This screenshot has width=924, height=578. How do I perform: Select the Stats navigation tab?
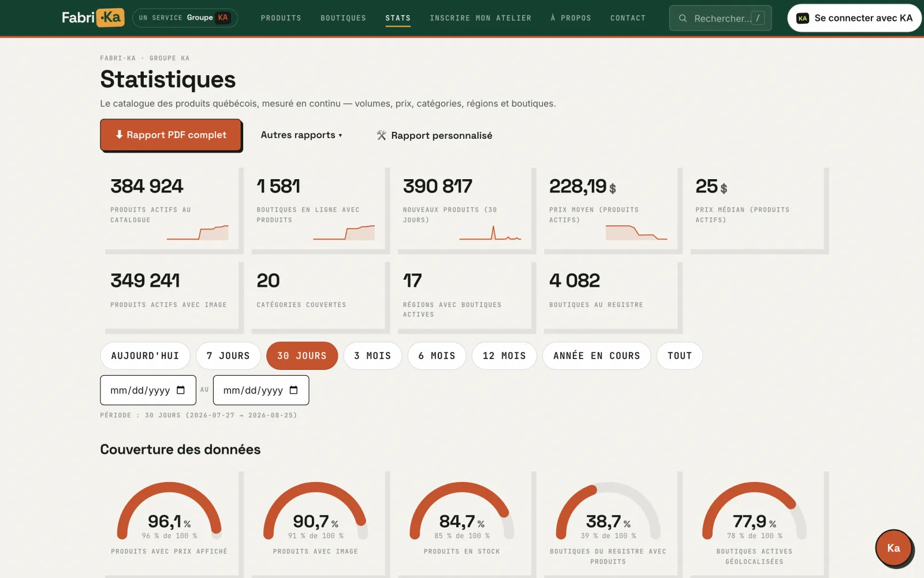(398, 18)
